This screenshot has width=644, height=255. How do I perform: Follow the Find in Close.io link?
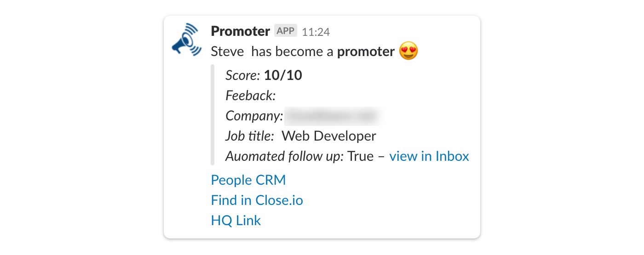coord(257,200)
